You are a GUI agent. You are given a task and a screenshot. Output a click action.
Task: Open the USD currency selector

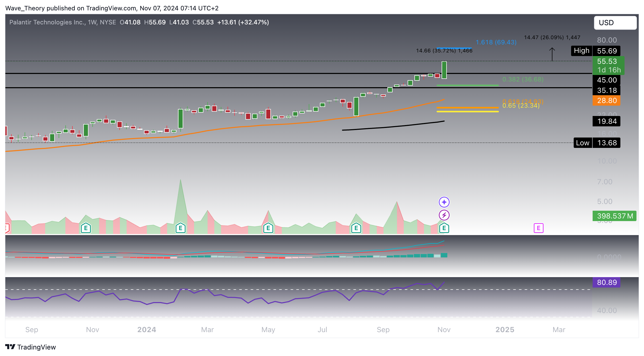615,23
